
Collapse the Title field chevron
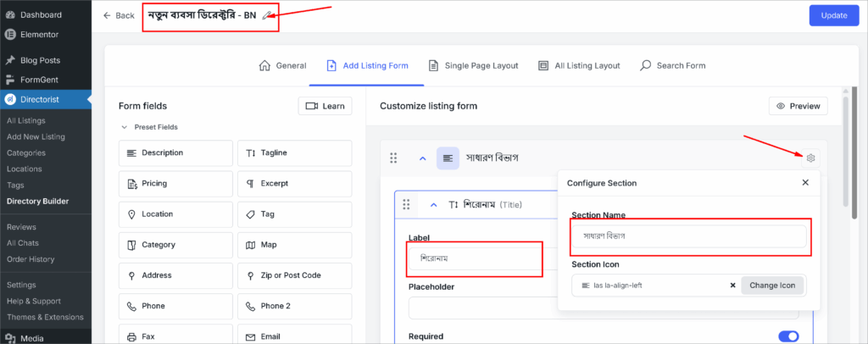[x=433, y=204]
